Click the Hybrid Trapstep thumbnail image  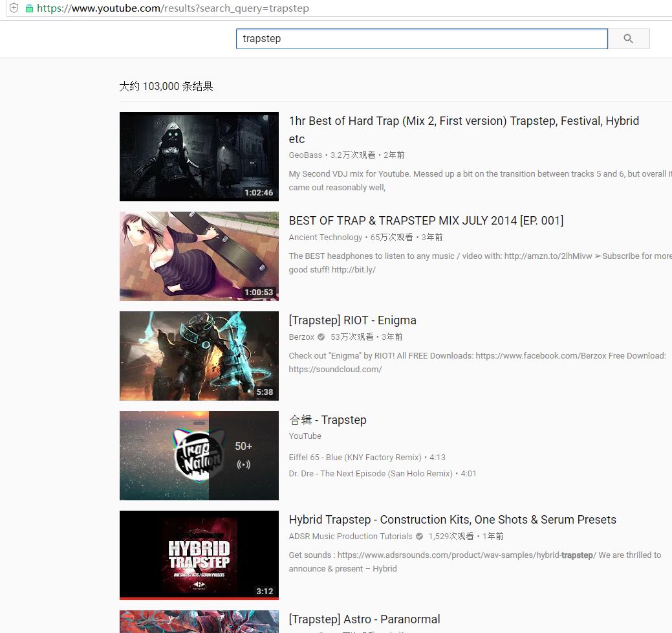199,555
